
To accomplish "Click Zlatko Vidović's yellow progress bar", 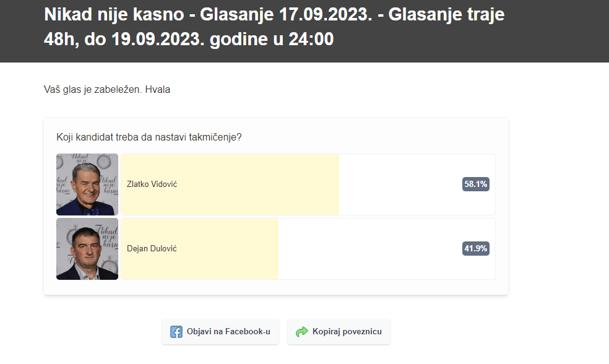I will click(230, 184).
